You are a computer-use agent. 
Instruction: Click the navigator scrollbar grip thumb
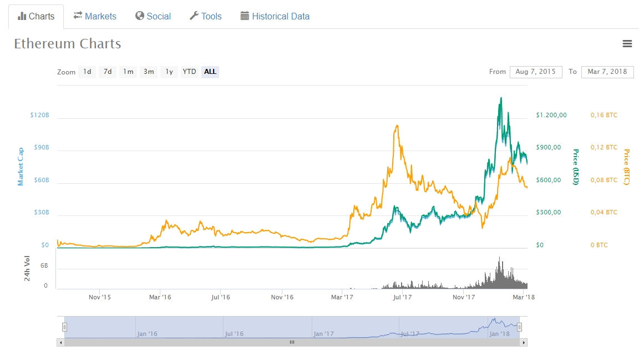tap(292, 342)
